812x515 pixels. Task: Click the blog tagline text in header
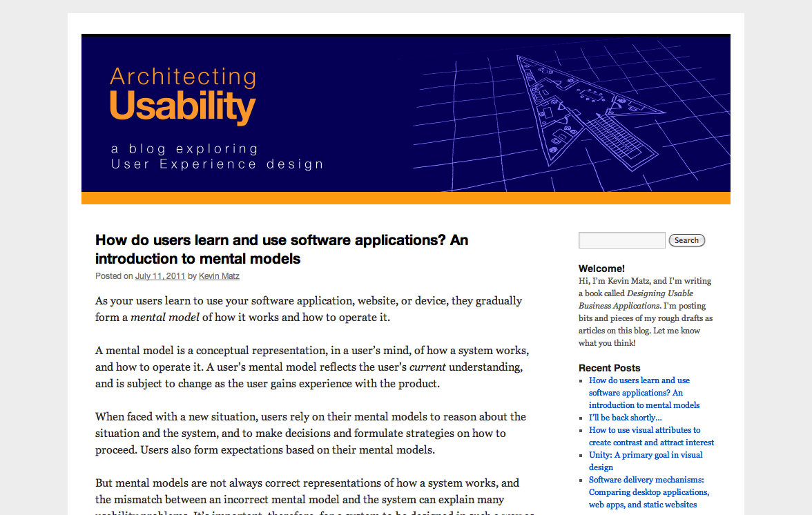click(x=217, y=157)
